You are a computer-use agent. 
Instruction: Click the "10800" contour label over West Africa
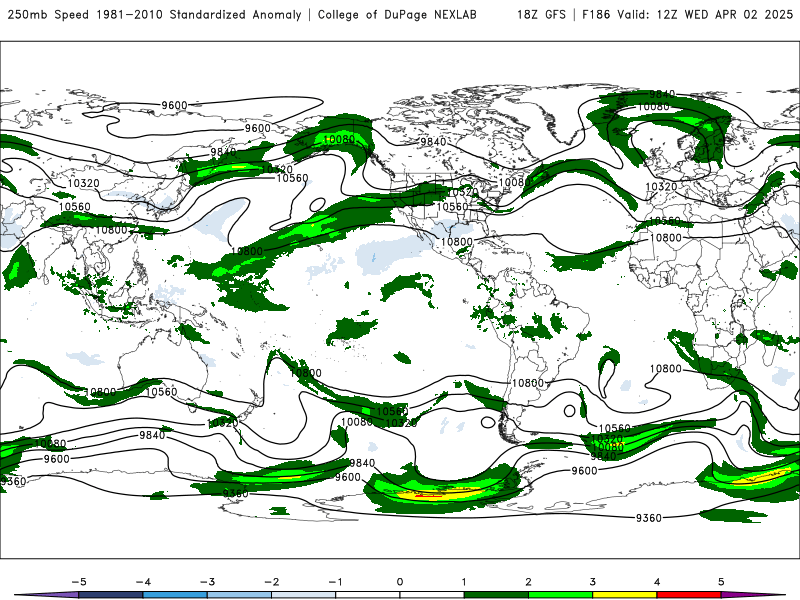(666, 238)
